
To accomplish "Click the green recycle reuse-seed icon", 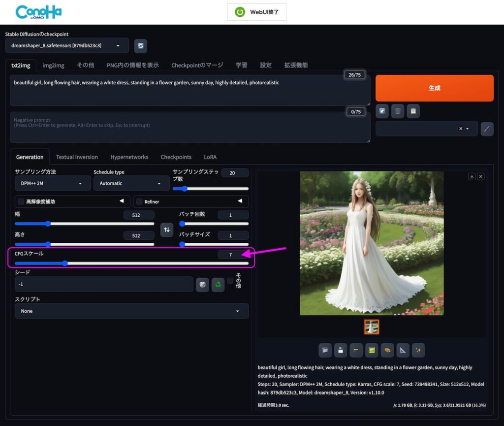I will tap(218, 285).
